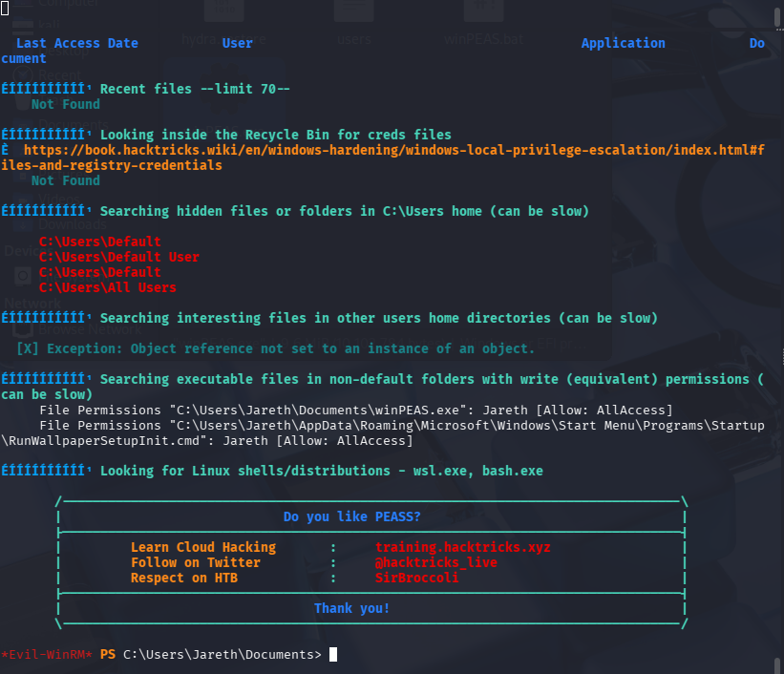Click the "Learn Cloud Hacking" label
Screen dimensions: 784x674
pyautogui.click(x=202, y=547)
